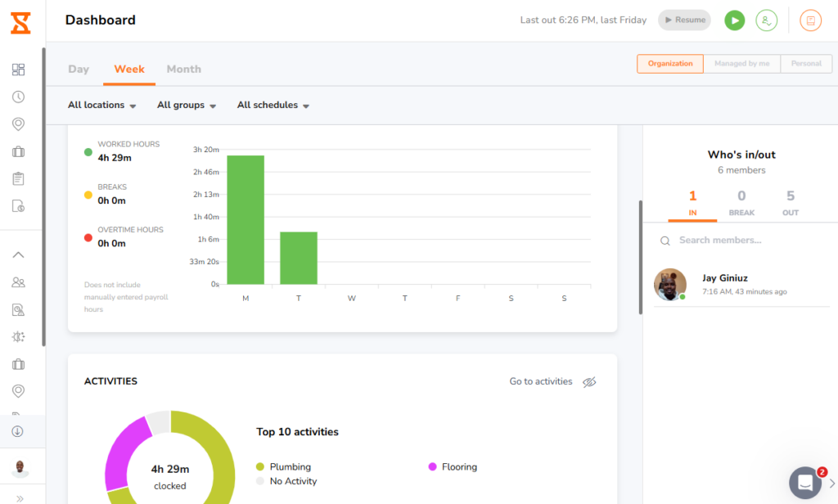Image resolution: width=838 pixels, height=504 pixels.
Task: Click the green Worked Hours legend dot
Action: [x=88, y=152]
